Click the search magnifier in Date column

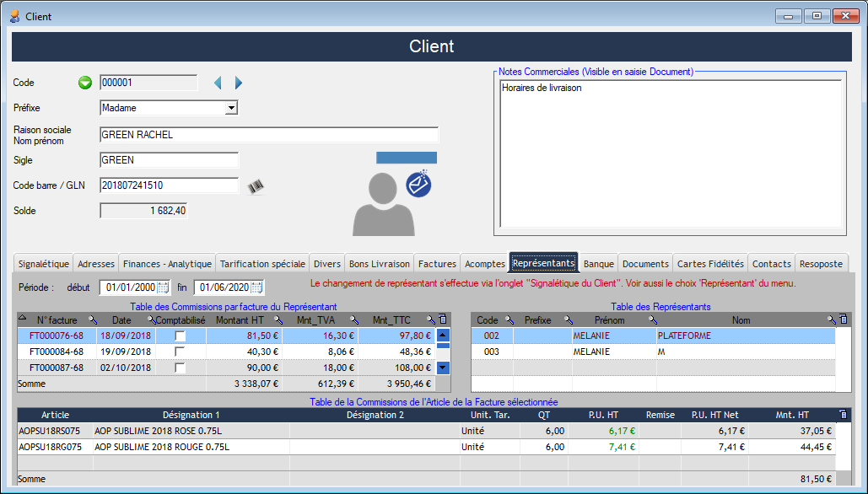pyautogui.click(x=151, y=320)
